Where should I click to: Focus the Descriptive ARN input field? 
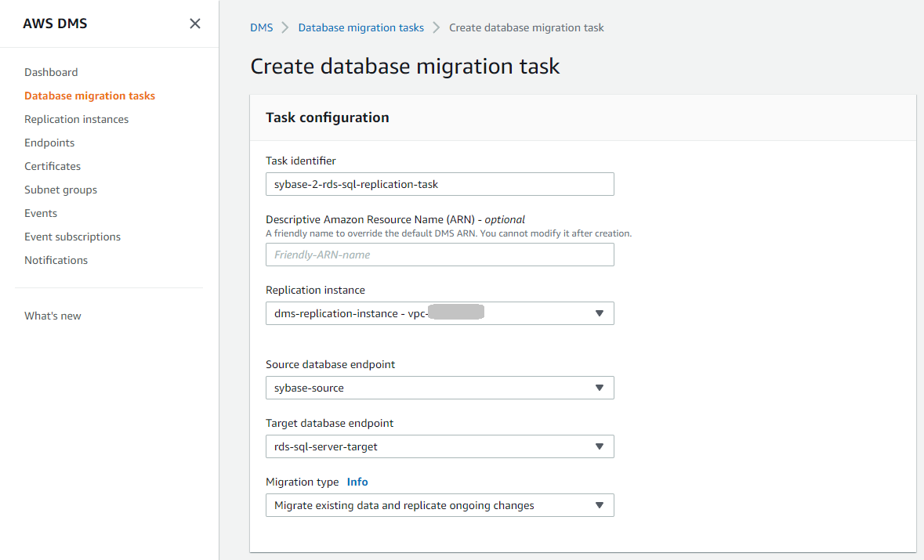click(x=440, y=255)
